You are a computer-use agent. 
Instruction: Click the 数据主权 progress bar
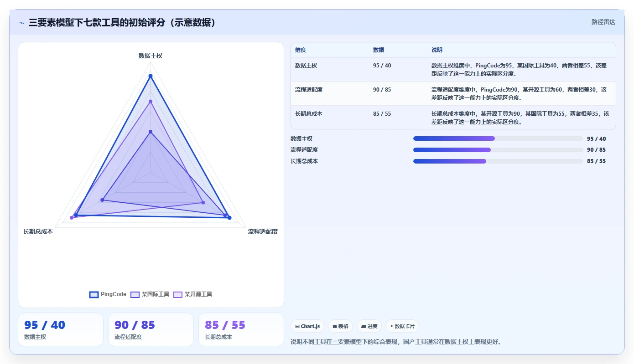point(498,138)
